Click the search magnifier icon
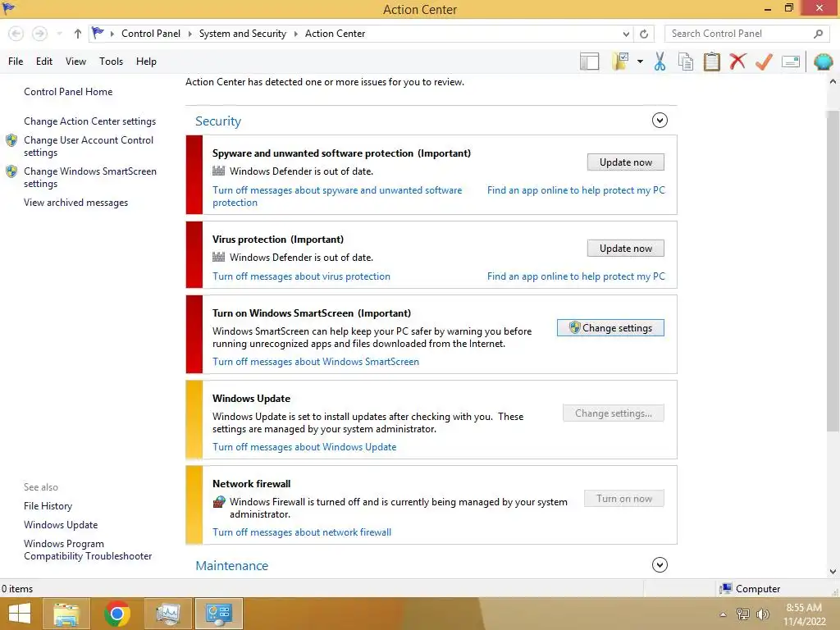840x630 pixels. [818, 34]
